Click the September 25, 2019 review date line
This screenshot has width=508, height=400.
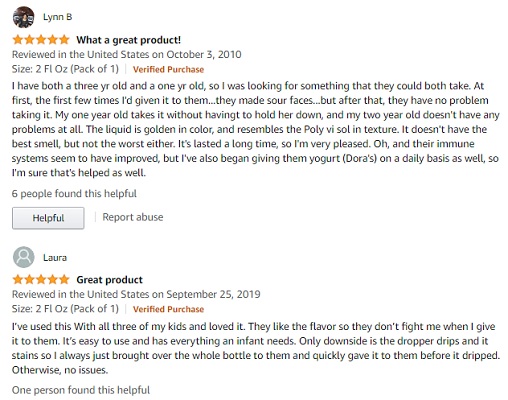click(x=136, y=294)
